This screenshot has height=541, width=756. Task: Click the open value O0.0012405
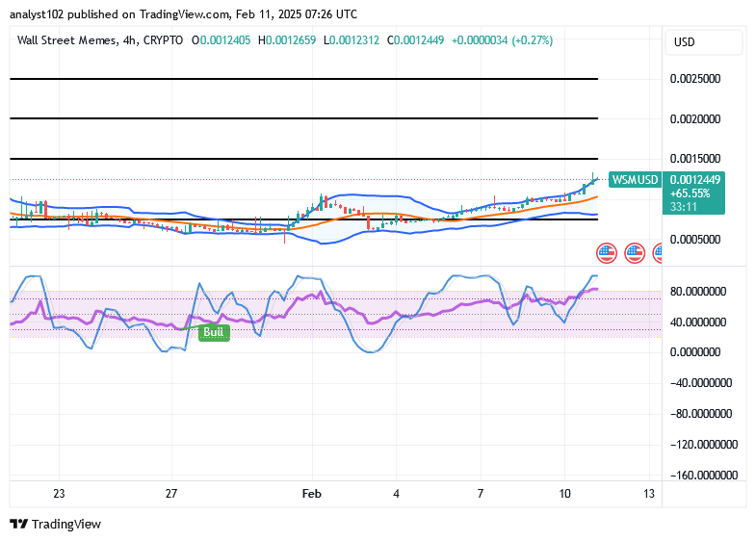click(x=222, y=40)
